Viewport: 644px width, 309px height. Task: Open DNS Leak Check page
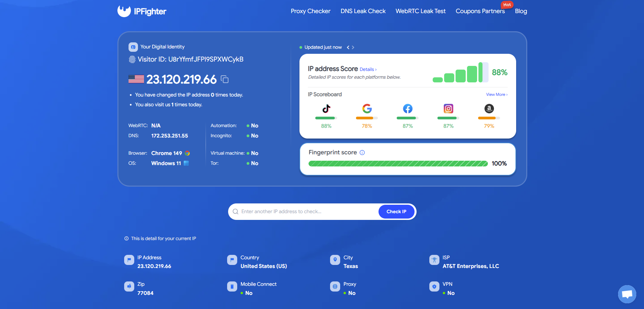[x=363, y=11]
